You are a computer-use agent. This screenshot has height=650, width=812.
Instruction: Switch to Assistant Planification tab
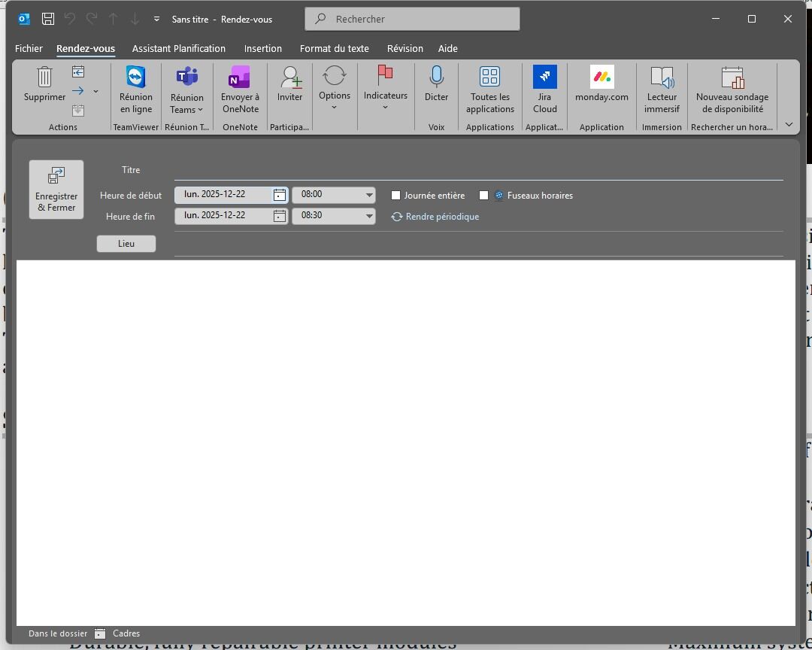[179, 48]
